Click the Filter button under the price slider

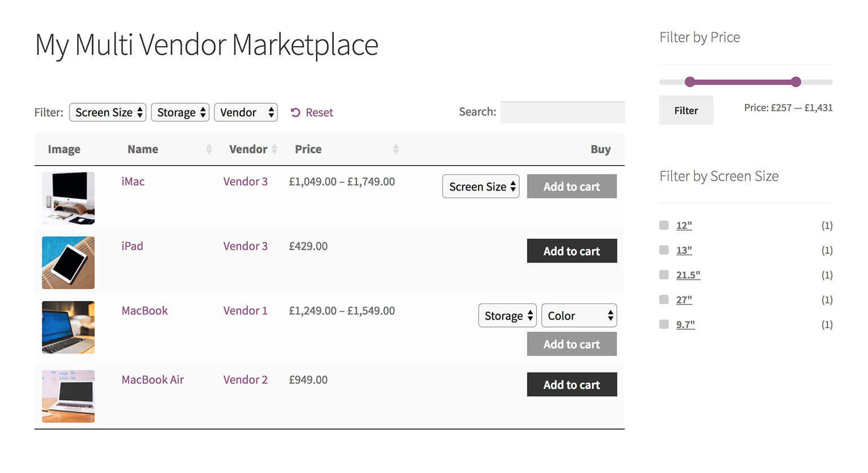coord(686,110)
